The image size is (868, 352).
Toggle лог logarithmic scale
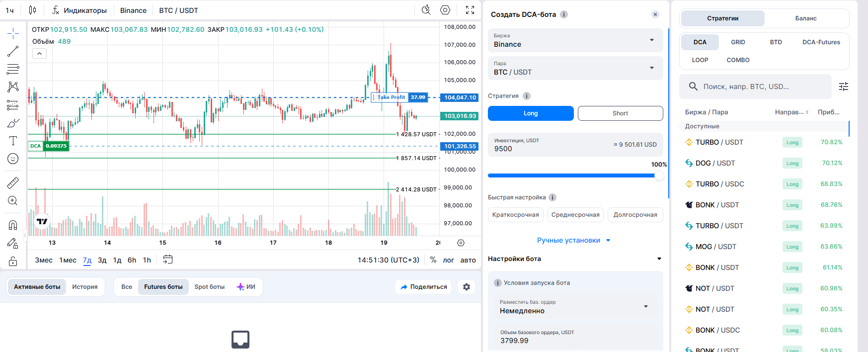[x=448, y=260]
